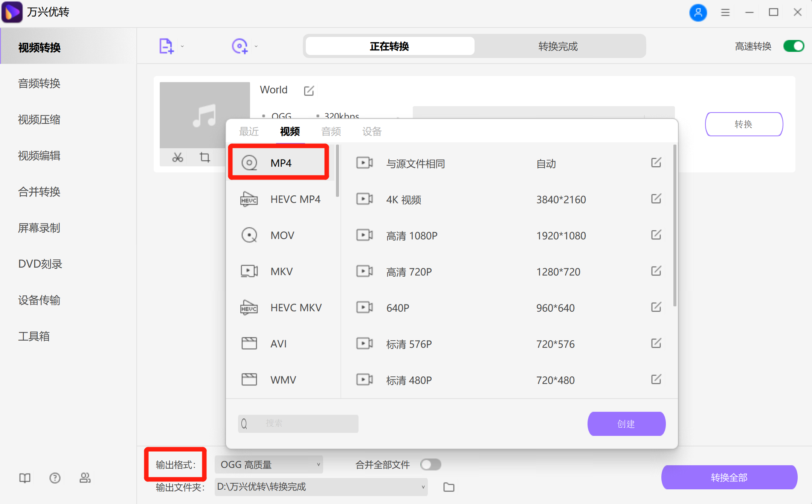Expand the output folder path dropdown
The height and width of the screenshot is (504, 812).
(x=423, y=487)
